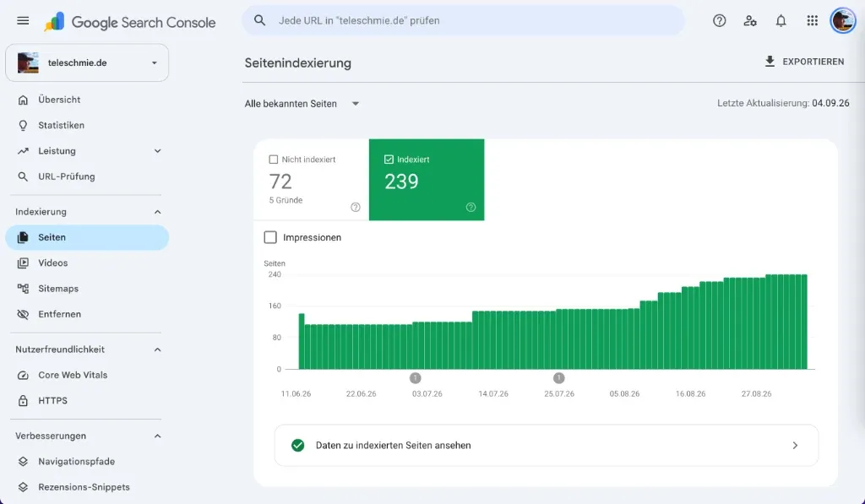This screenshot has width=865, height=504.
Task: Click the Entfernen hidden-eye icon
Action: tap(23, 314)
